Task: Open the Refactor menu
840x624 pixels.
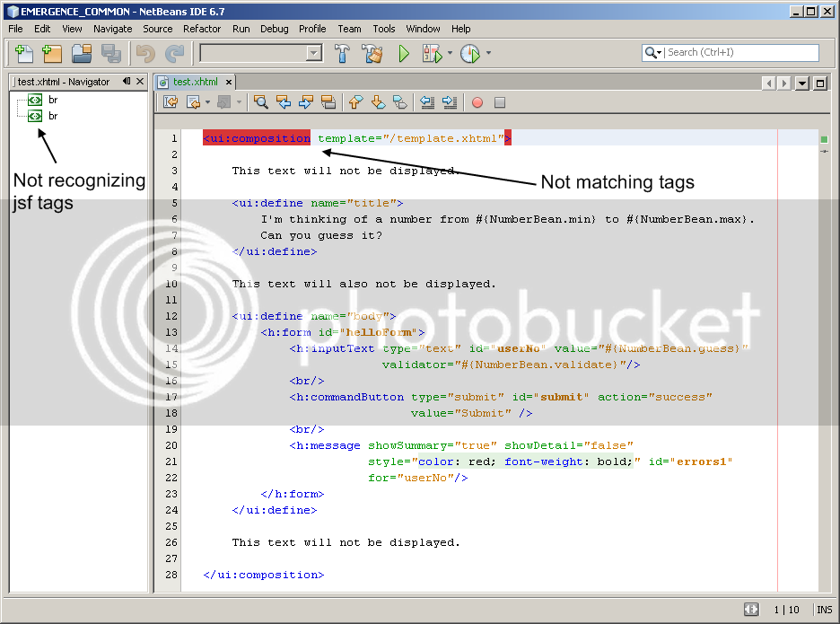Action: click(x=202, y=29)
